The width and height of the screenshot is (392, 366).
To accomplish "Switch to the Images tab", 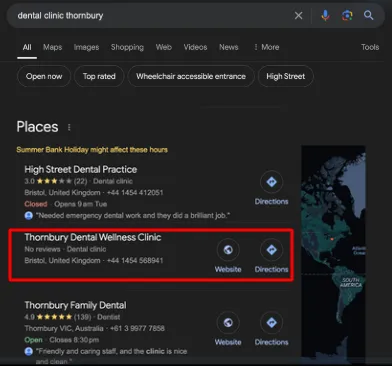I will (x=86, y=47).
